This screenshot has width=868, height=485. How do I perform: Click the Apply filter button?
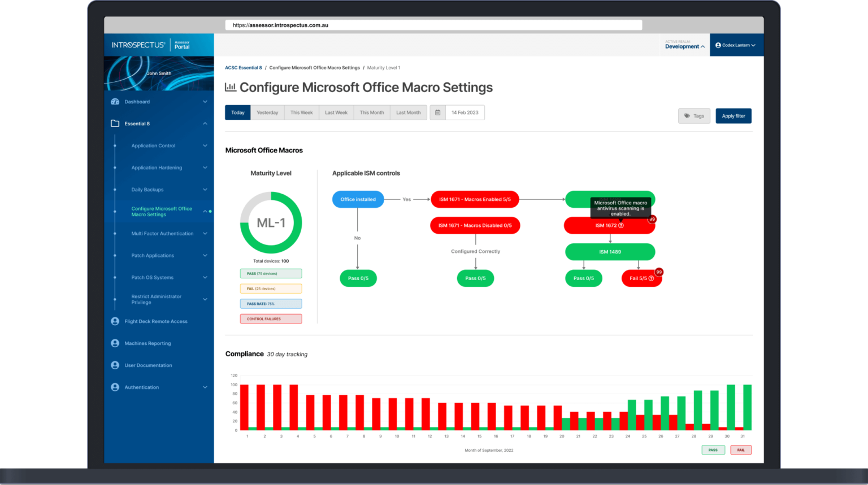pyautogui.click(x=733, y=116)
